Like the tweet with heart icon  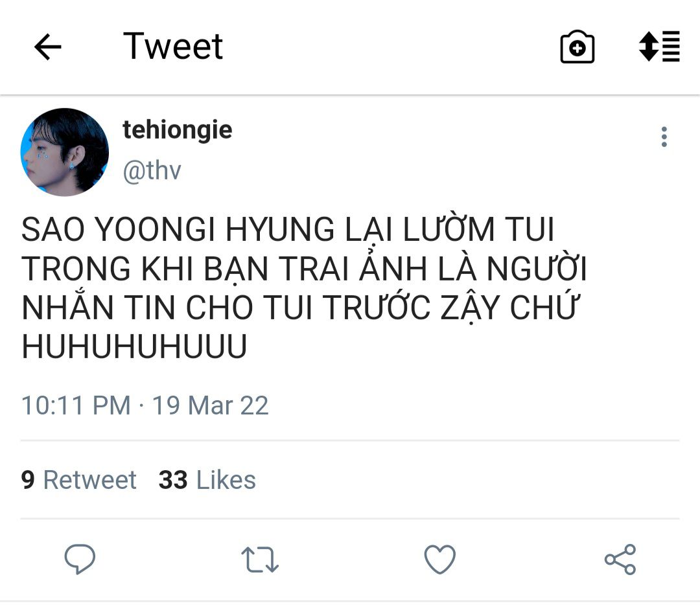tap(439, 559)
